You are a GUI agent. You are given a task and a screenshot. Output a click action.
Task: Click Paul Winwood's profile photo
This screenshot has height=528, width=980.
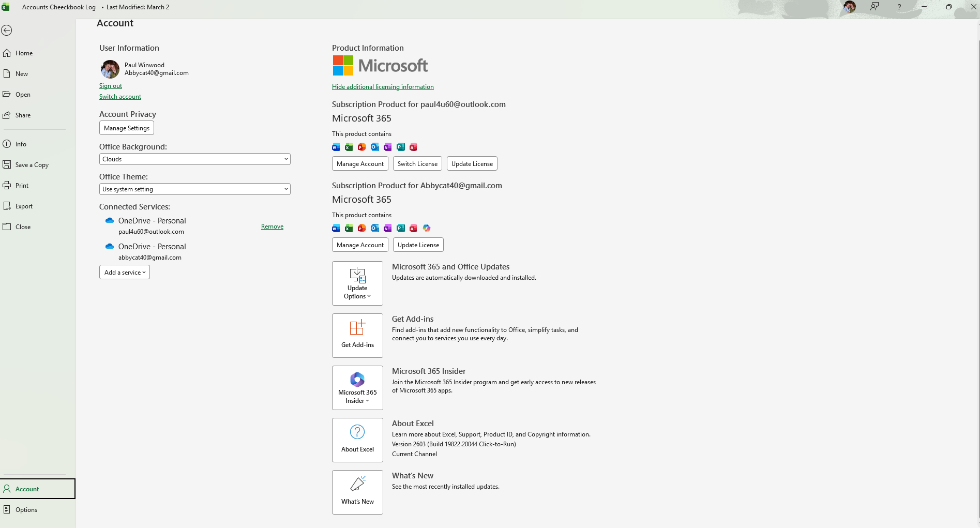pyautogui.click(x=110, y=69)
